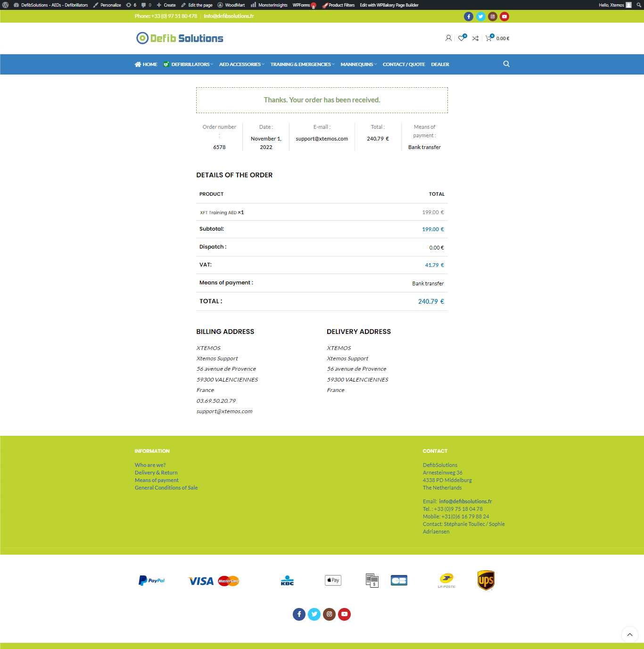Click the VAT amount 41.79 €
The height and width of the screenshot is (649, 644).
pos(435,265)
